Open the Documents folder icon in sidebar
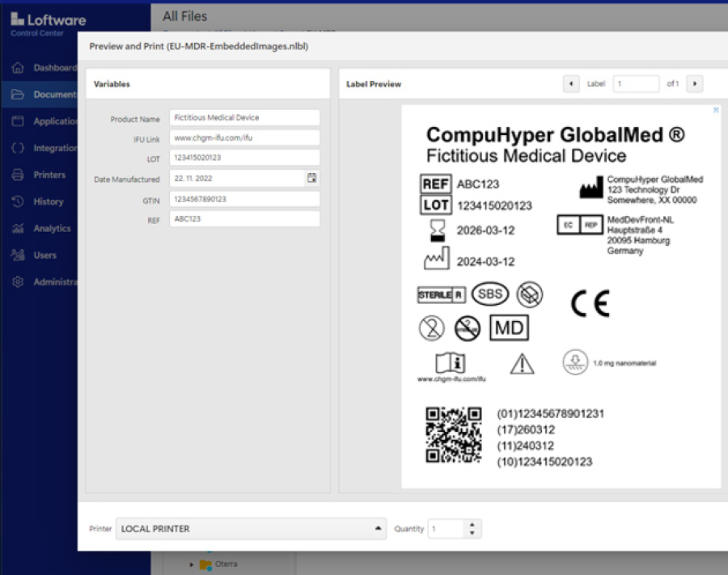The height and width of the screenshot is (575, 728). pos(18,95)
